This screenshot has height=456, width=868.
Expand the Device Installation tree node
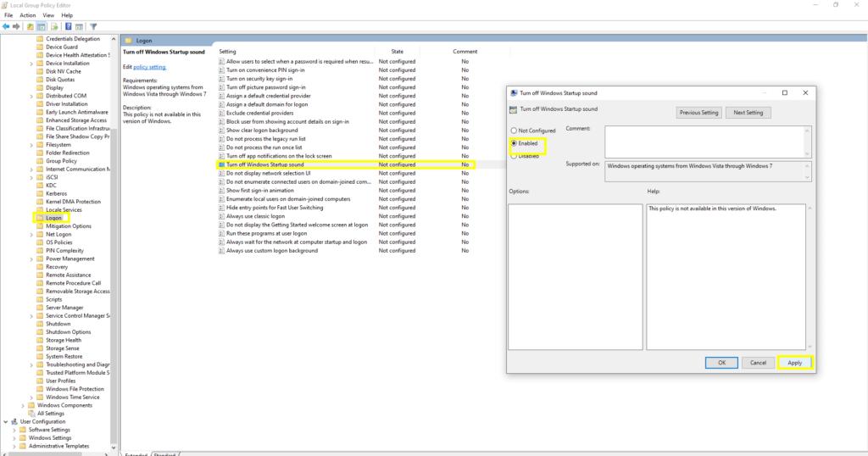click(x=31, y=63)
